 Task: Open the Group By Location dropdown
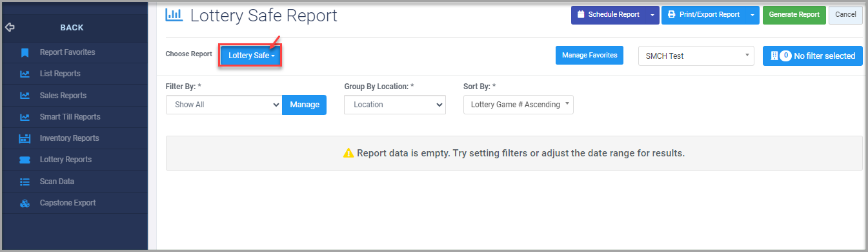395,105
